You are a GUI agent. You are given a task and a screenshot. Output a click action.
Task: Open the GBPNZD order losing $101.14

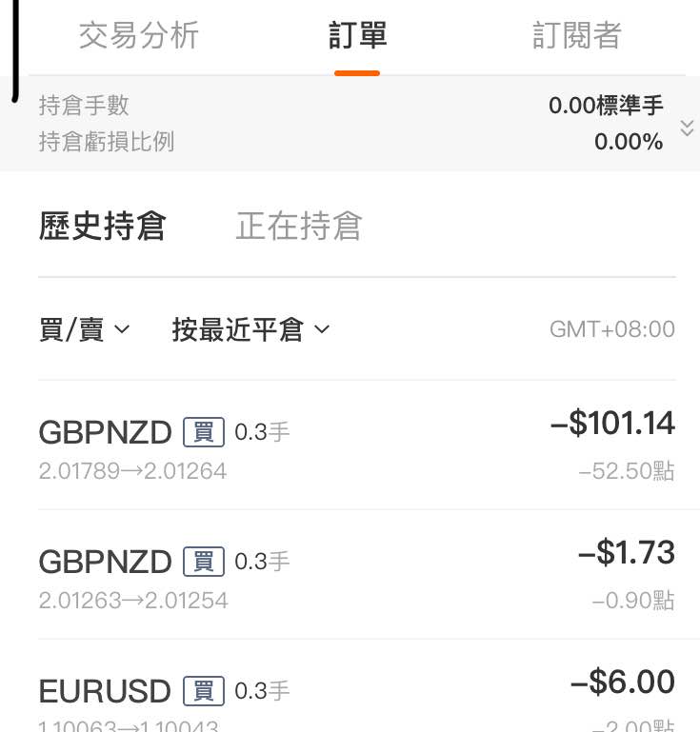pyautogui.click(x=357, y=445)
